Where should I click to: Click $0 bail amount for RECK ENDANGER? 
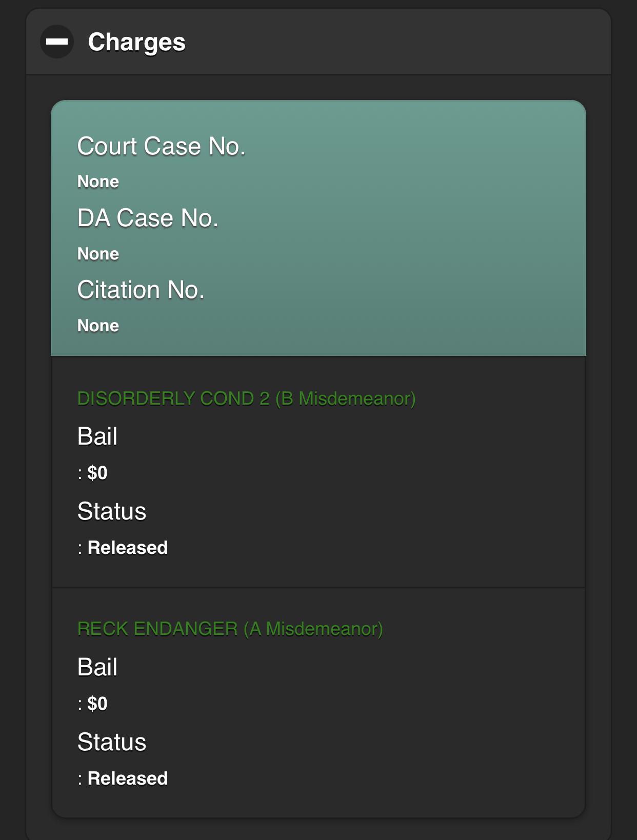click(97, 704)
